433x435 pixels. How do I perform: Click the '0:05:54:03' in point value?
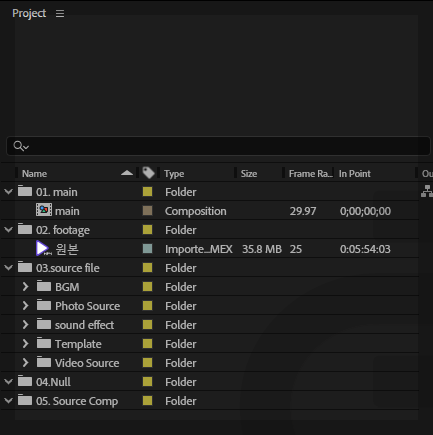point(365,249)
